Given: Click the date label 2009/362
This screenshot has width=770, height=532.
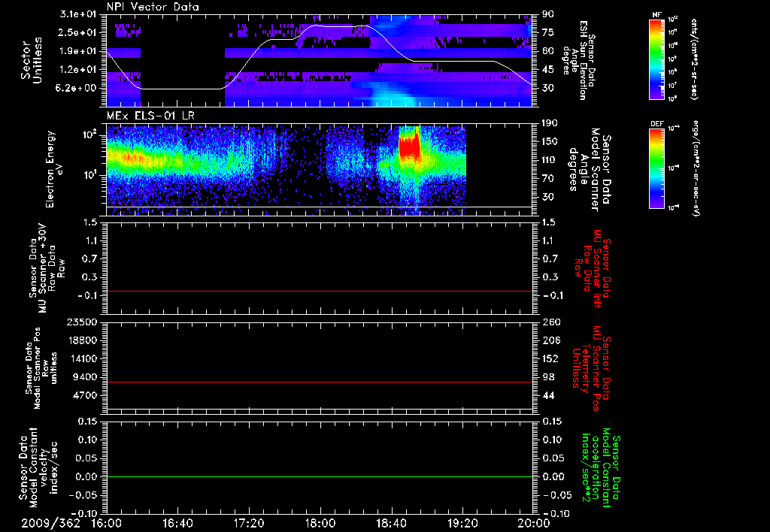Looking at the screenshot, I should pos(50,523).
